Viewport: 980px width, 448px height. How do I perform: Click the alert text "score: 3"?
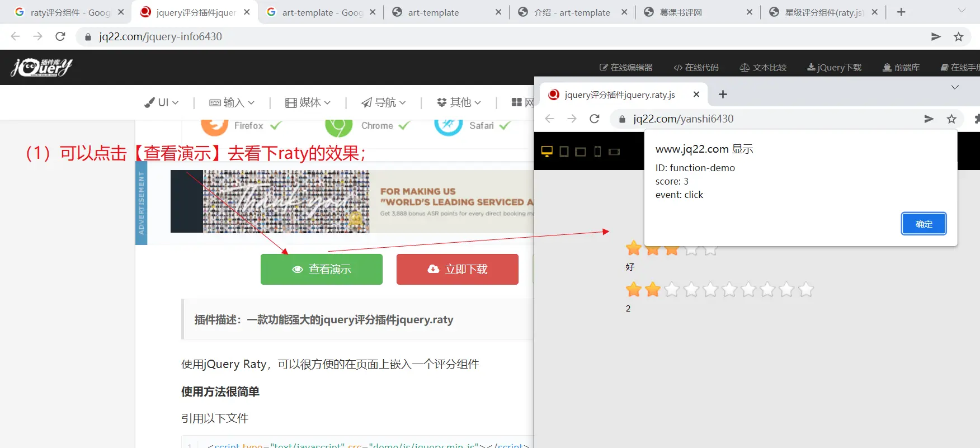pos(672,181)
